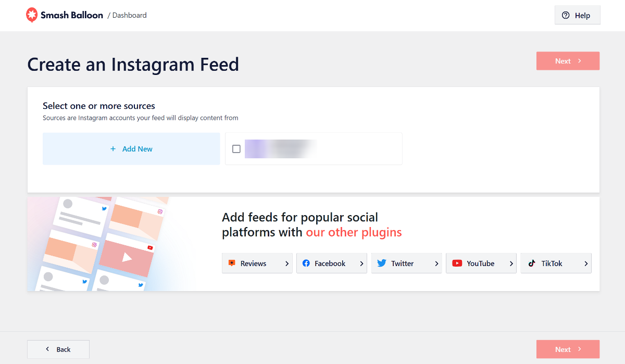Click the Smash Balloon logo icon
The image size is (625, 364).
[32, 15]
